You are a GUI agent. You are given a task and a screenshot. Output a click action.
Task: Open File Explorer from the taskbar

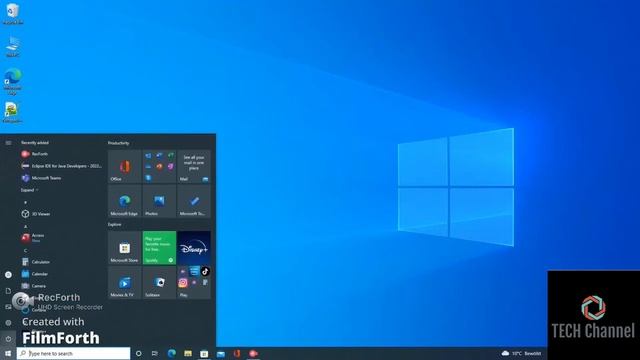pyautogui.click(x=188, y=353)
